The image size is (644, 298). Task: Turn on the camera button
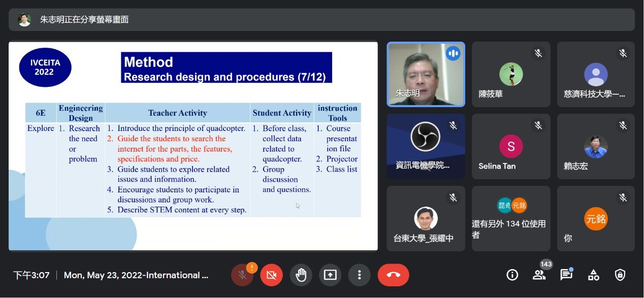271,275
